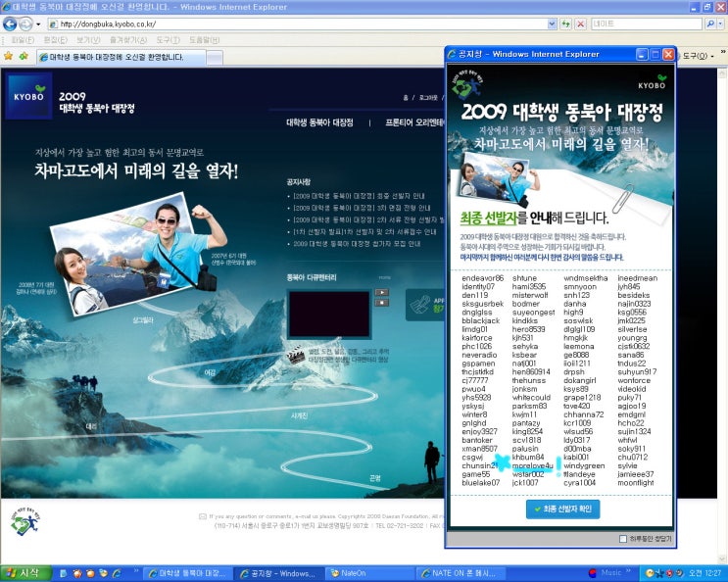Switch to 공지창 taskbar button
728x582 pixels.
[x=277, y=573]
